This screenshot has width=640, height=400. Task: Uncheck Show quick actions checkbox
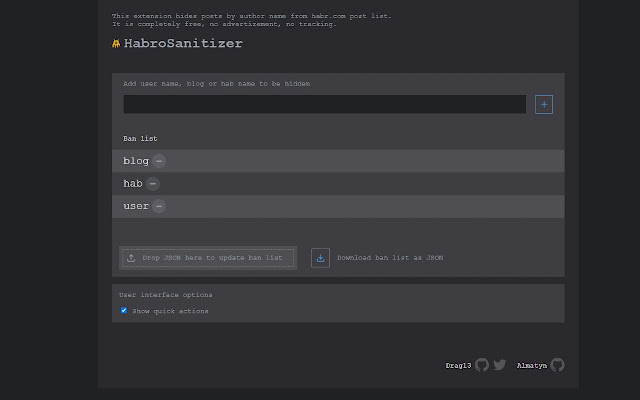click(x=124, y=311)
